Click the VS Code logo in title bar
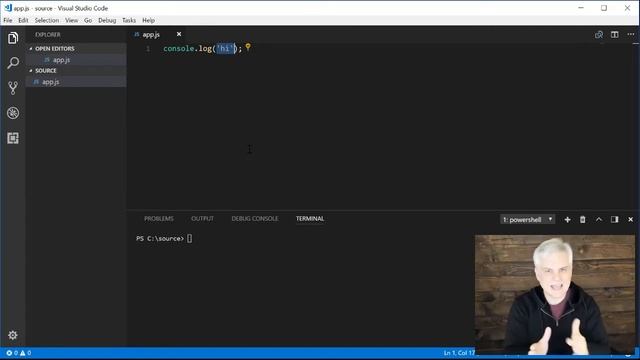This screenshot has width=640, height=360. point(8,8)
